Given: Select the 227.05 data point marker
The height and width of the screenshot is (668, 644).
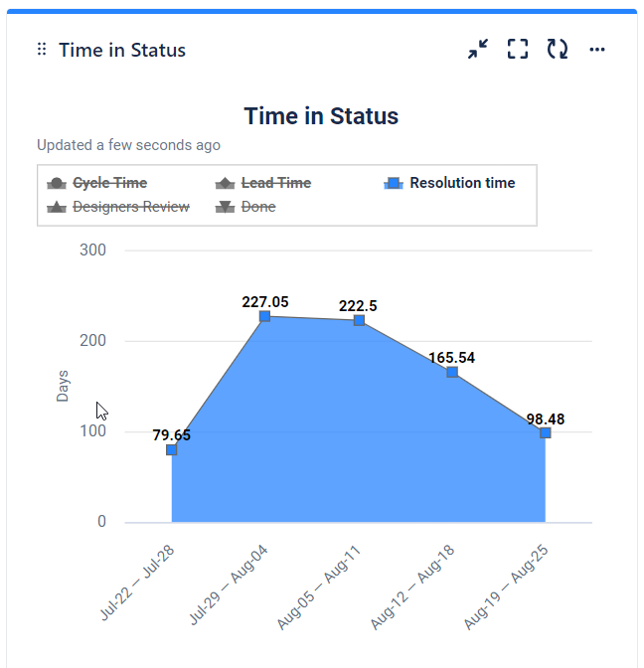Looking at the screenshot, I should click(265, 316).
